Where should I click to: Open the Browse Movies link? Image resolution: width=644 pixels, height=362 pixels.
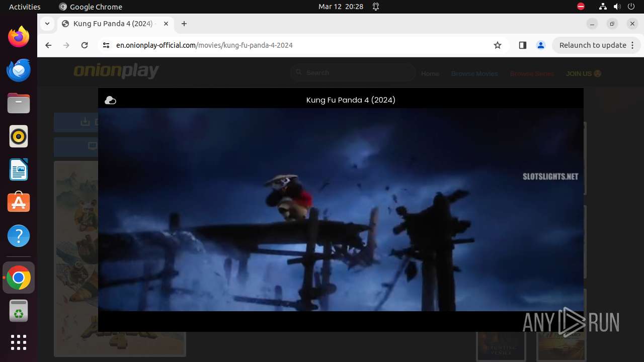pos(474,73)
